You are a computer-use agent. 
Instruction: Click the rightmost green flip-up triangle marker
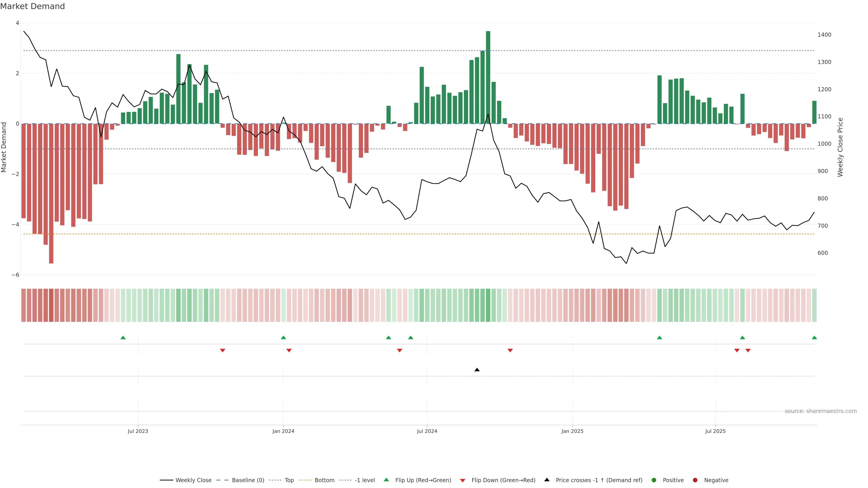pos(814,338)
